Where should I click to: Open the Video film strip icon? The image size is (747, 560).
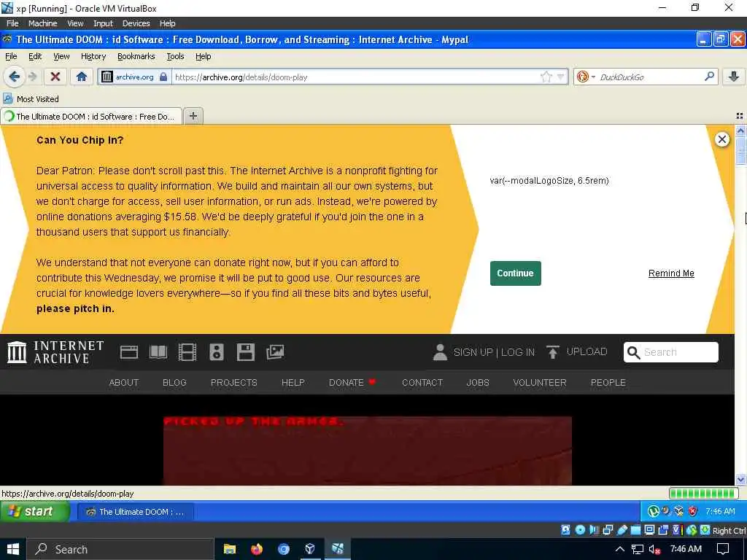187,352
